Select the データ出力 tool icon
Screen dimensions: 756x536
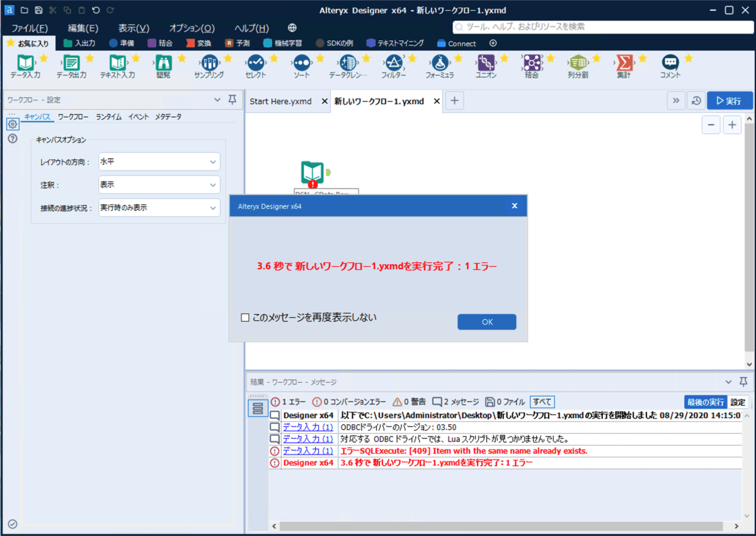[71, 64]
